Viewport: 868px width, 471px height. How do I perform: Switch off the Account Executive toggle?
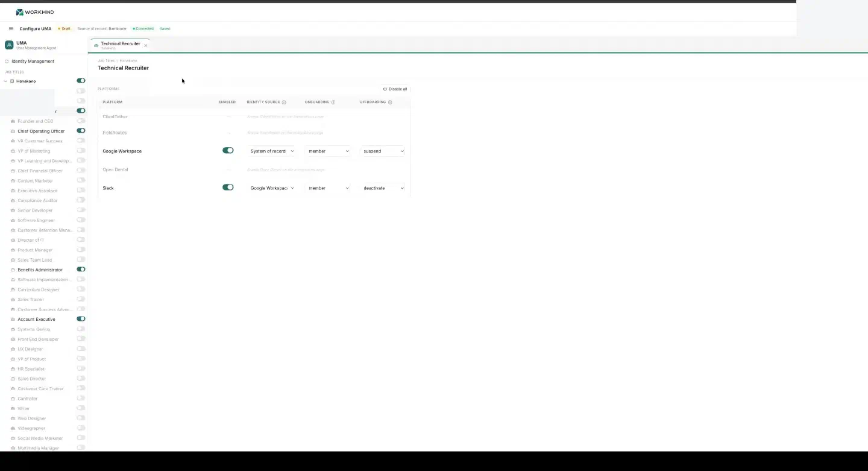click(81, 319)
